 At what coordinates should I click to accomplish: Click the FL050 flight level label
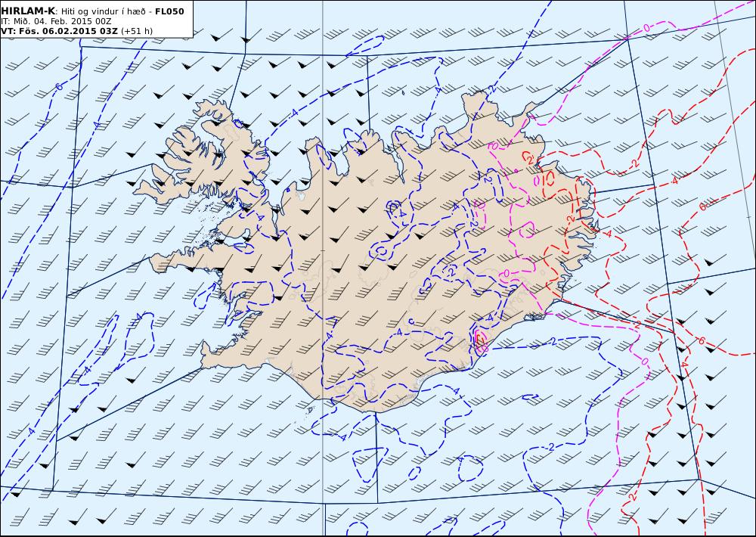(169, 11)
